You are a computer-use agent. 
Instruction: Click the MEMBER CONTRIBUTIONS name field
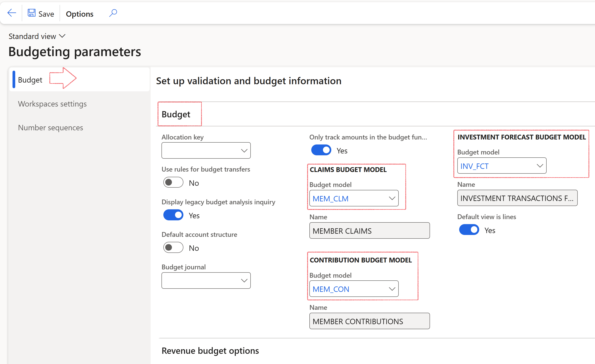pyautogui.click(x=369, y=321)
